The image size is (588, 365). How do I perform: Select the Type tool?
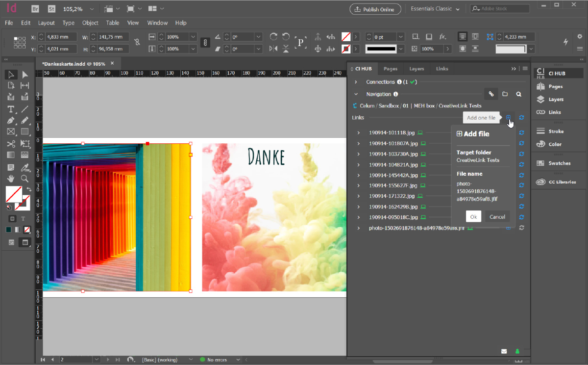(x=11, y=109)
